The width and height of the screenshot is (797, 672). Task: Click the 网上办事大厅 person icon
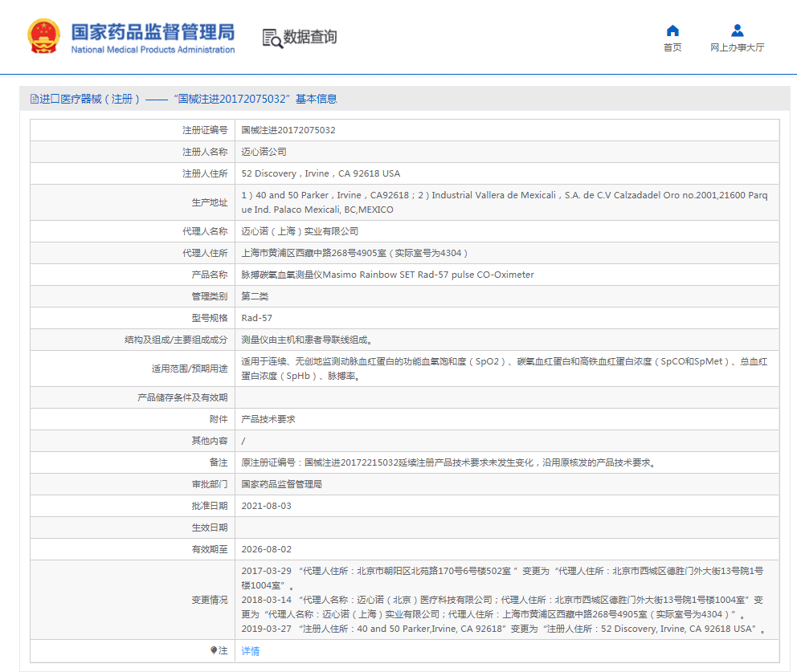coord(737,31)
